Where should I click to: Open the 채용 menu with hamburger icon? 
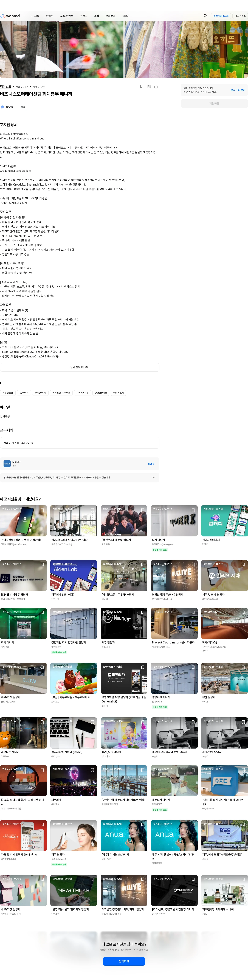[x=35, y=16]
